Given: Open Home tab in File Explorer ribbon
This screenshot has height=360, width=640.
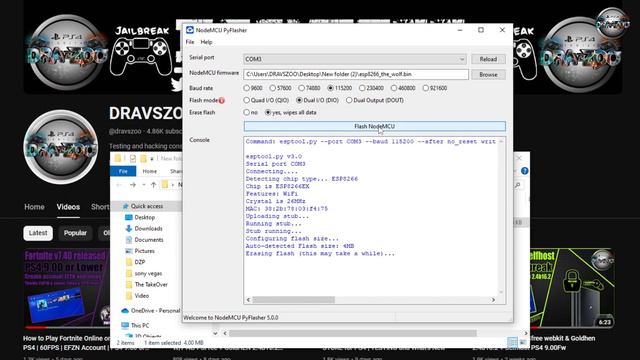Looking at the screenshot, I should click(149, 171).
